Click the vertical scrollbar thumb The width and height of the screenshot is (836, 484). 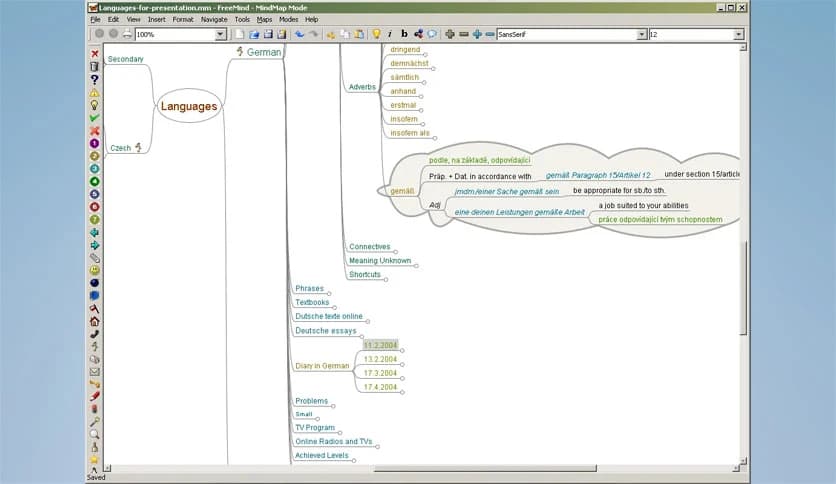[x=743, y=288]
